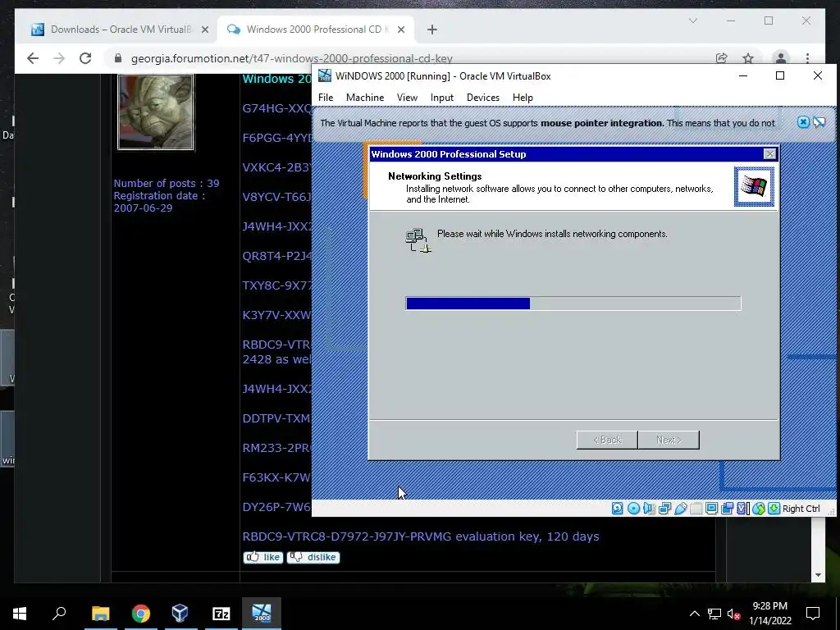The width and height of the screenshot is (840, 630).
Task: Click the share page icon in Chrome address bar
Action: pyautogui.click(x=722, y=58)
